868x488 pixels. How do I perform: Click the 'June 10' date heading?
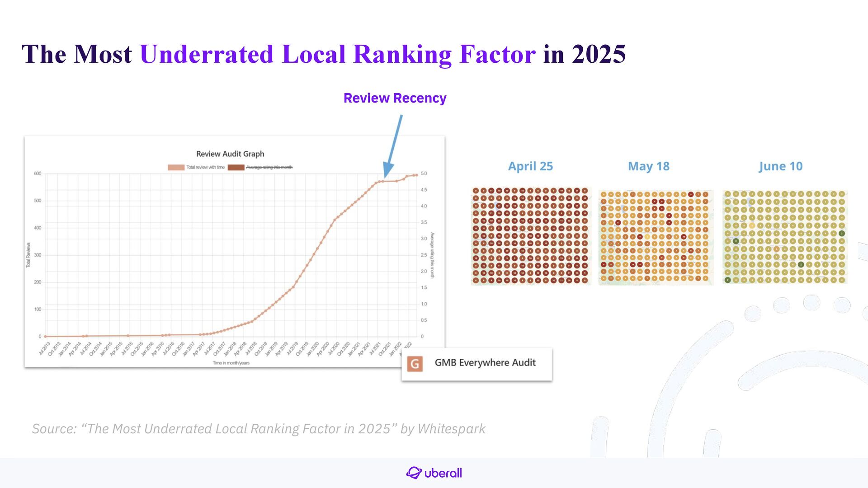point(780,166)
